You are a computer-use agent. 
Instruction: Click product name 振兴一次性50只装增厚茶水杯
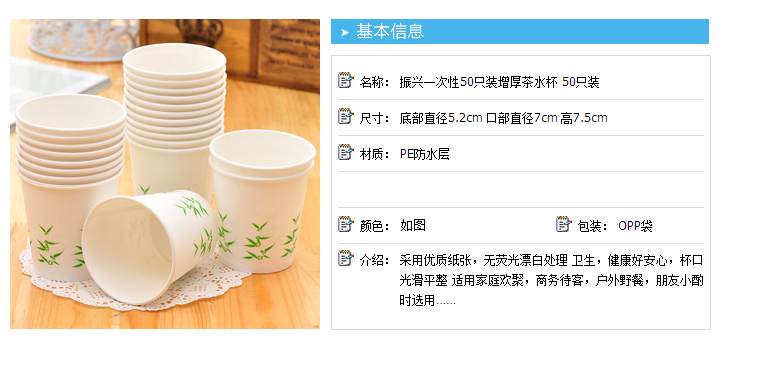coord(478,82)
